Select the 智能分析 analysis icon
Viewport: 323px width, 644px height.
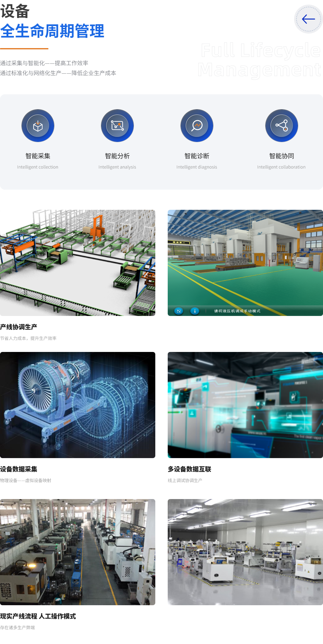pyautogui.click(x=117, y=126)
